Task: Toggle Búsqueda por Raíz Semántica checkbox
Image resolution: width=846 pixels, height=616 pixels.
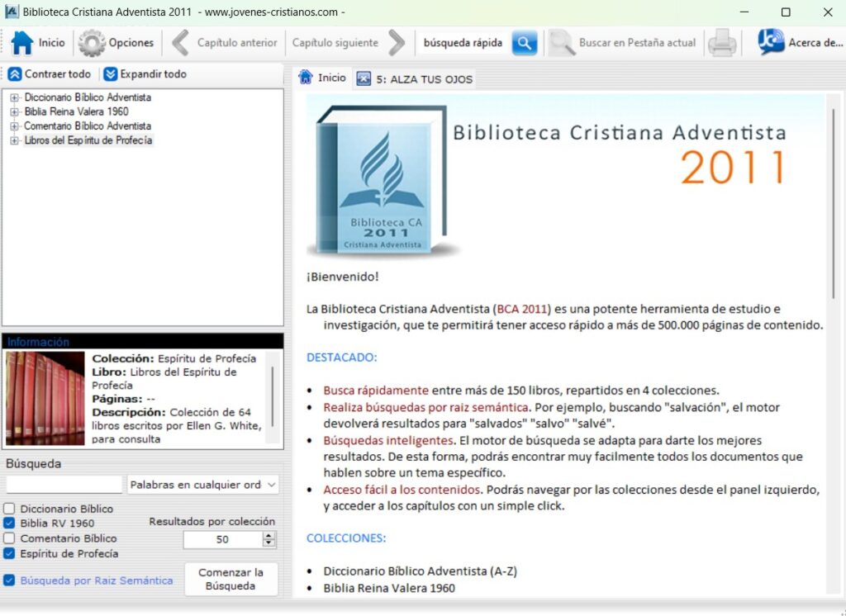Action: (x=9, y=580)
